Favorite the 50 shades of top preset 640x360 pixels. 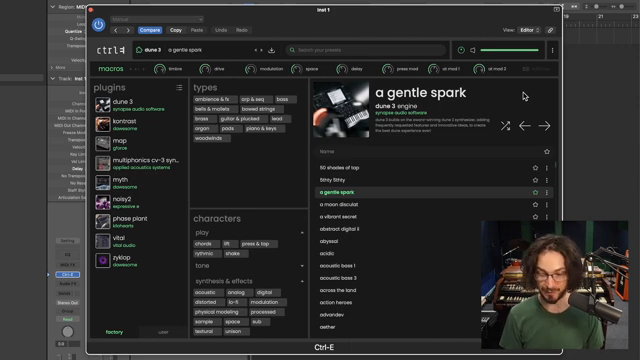536,168
